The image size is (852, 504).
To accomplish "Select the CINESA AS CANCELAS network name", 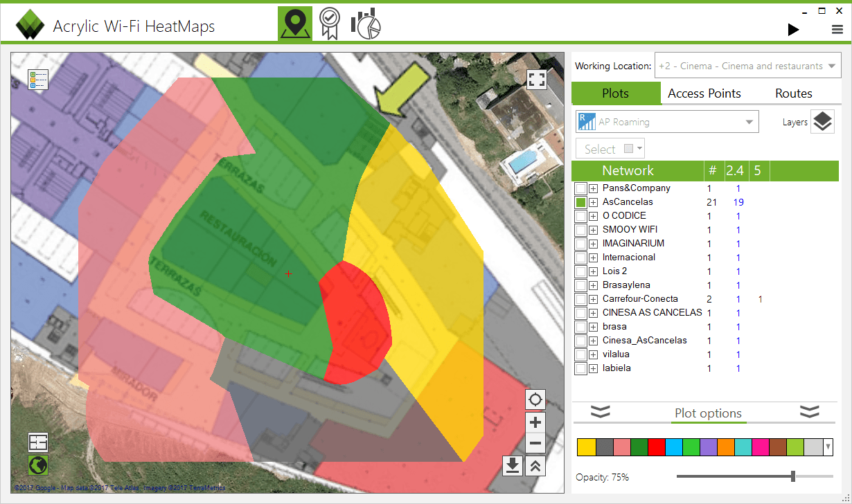I will [x=652, y=313].
